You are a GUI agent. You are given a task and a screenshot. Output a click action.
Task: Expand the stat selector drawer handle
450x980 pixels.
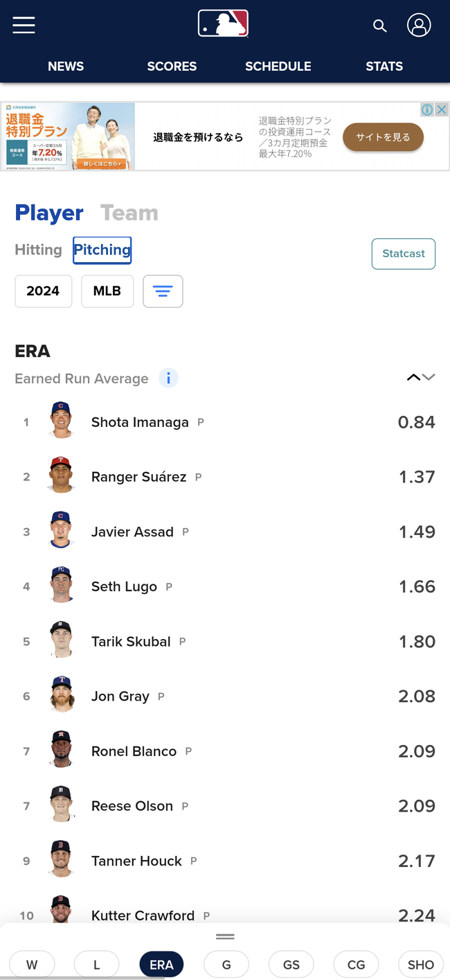click(x=225, y=936)
